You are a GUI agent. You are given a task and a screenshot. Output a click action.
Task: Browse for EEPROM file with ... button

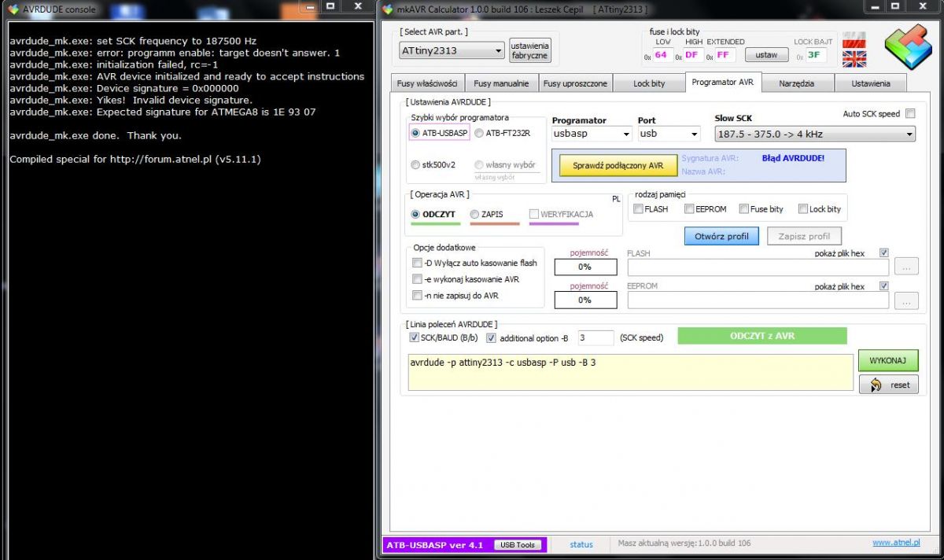pyautogui.click(x=906, y=300)
